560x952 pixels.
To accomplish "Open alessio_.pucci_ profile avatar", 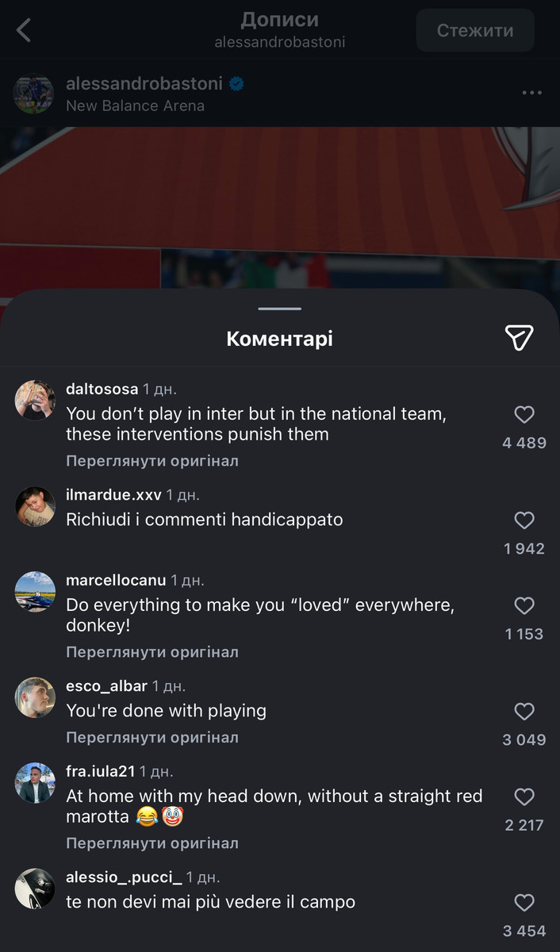I will [35, 889].
